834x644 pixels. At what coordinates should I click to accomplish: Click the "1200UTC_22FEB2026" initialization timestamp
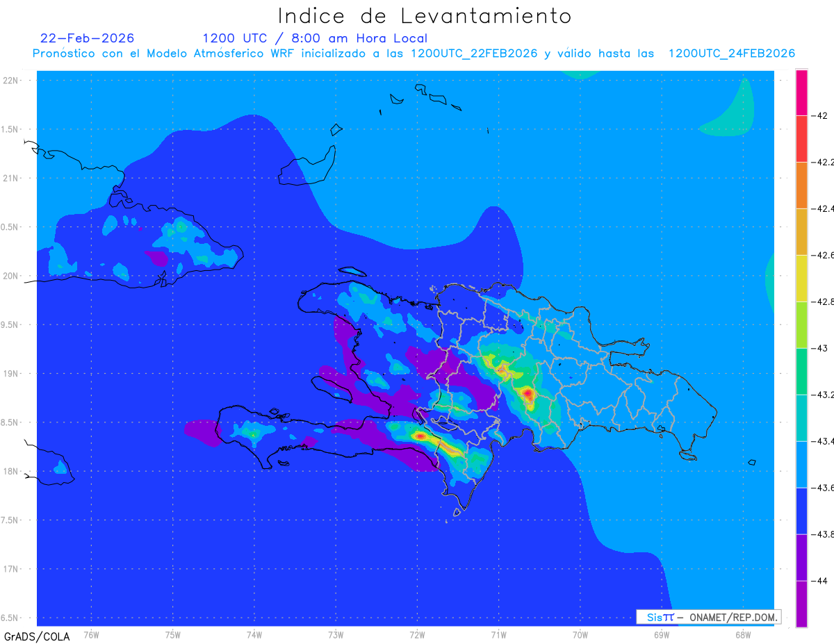474,53
